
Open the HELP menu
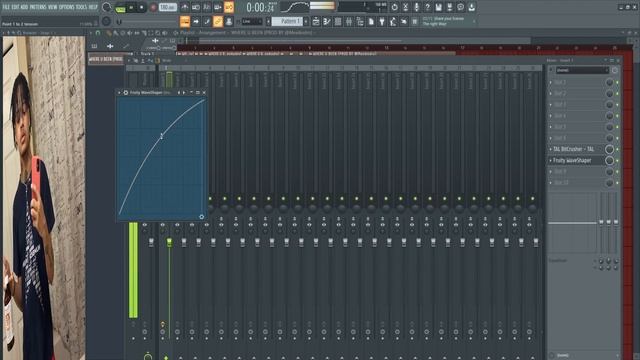click(93, 7)
